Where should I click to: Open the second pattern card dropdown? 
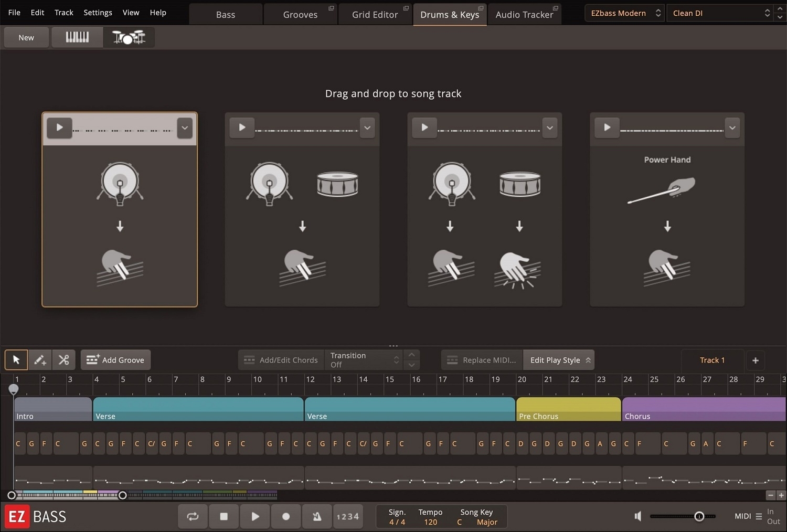tap(367, 128)
